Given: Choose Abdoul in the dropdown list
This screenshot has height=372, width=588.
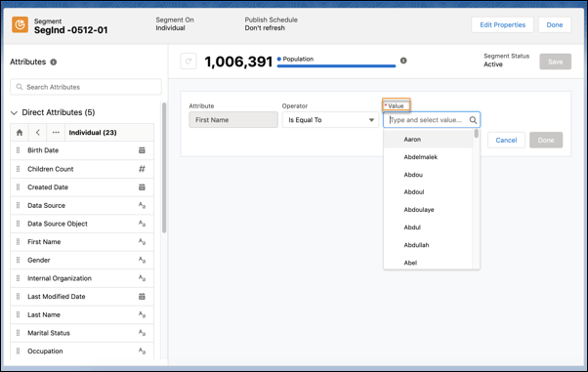Looking at the screenshot, I should click(428, 192).
